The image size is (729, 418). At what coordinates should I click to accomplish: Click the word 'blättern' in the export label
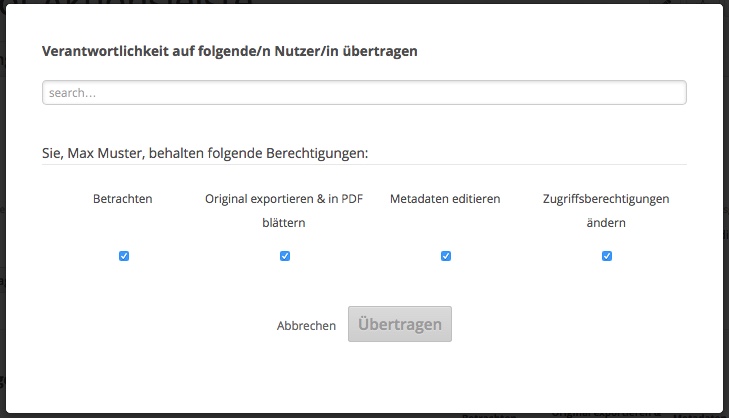(x=284, y=223)
